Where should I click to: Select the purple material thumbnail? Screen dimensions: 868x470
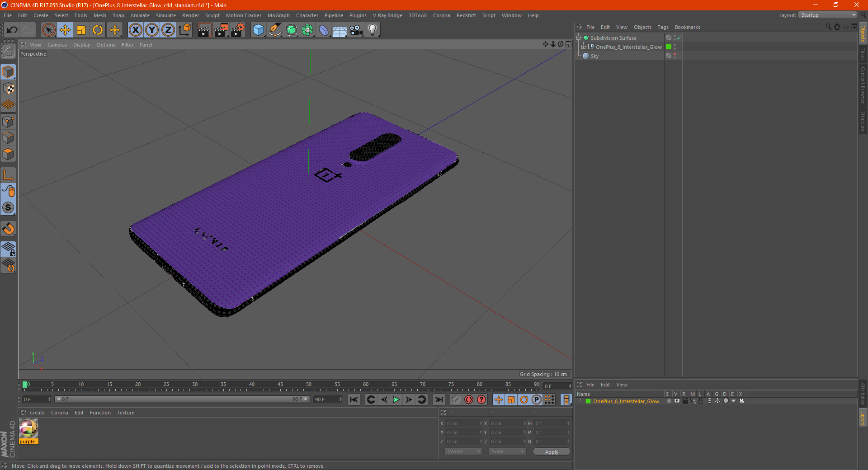pyautogui.click(x=28, y=428)
